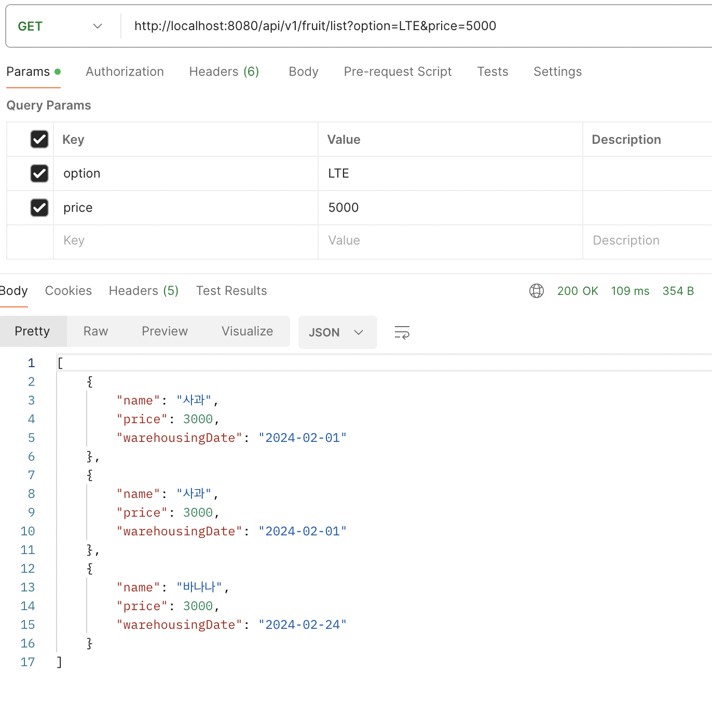
Task: Click line 9 "price": 3000
Action: (x=168, y=513)
